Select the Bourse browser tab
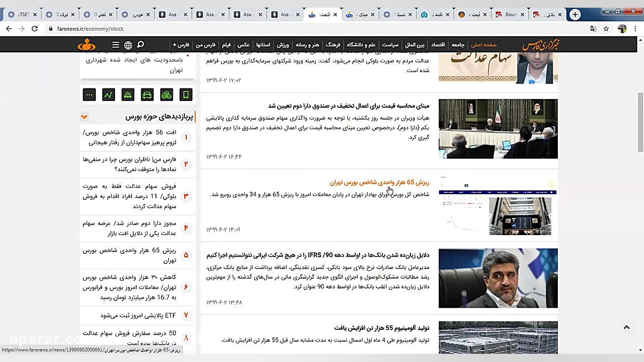The height and width of the screenshot is (362, 644). pyautogui.click(x=509, y=14)
